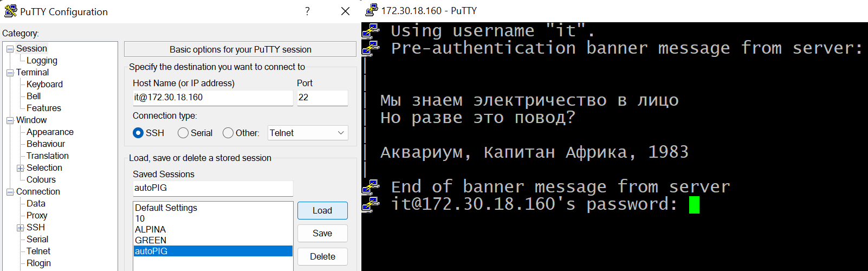Image resolution: width=868 pixels, height=271 pixels.
Task: Select the Serial connection type
Action: pyautogui.click(x=183, y=133)
